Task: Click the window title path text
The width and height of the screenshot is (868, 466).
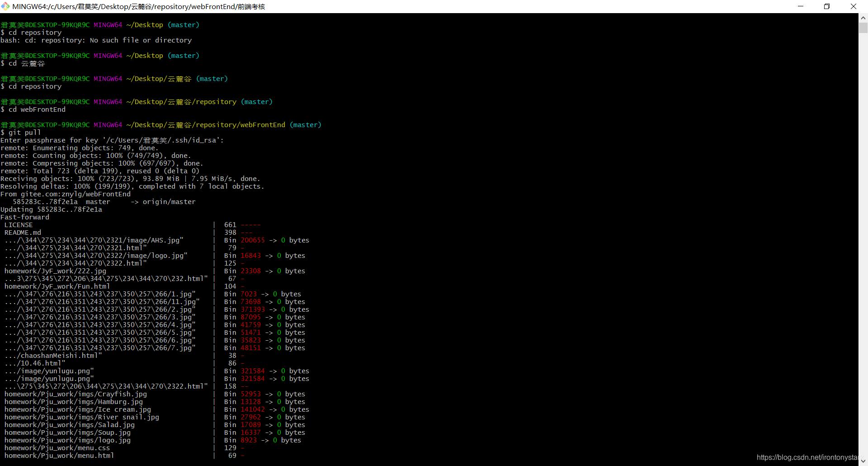Action: [x=139, y=6]
